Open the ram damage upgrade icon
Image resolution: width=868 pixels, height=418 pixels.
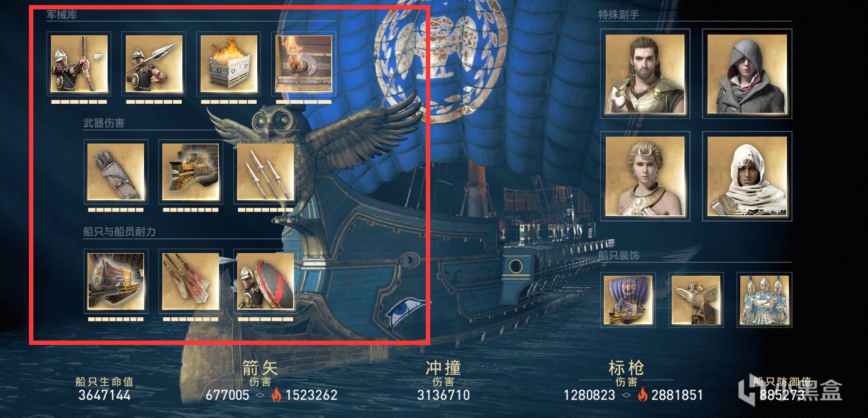pos(191,172)
